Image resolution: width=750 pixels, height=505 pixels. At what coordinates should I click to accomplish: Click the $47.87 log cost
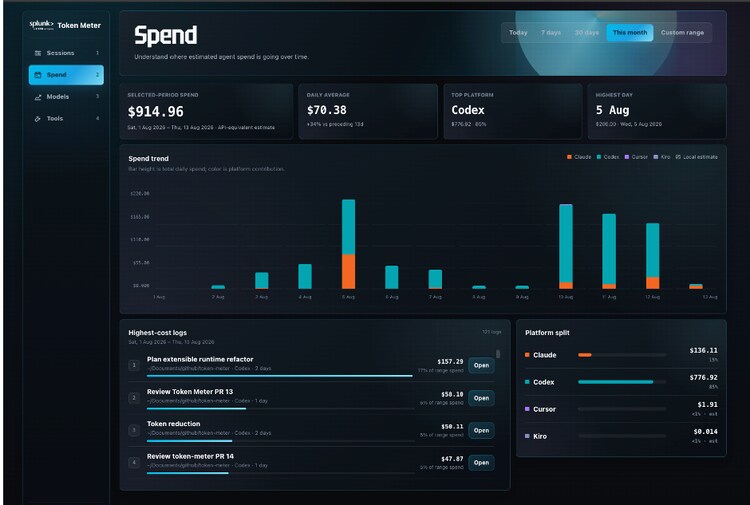tap(452, 459)
